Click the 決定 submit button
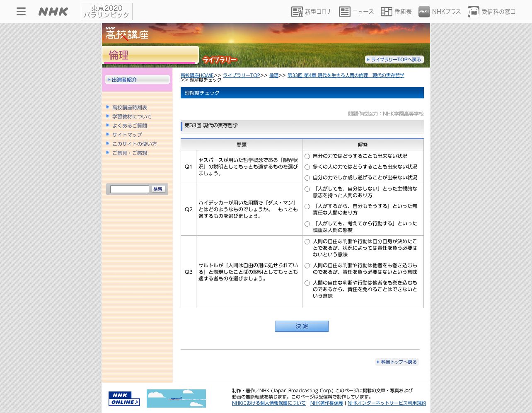This screenshot has width=532, height=413. (x=302, y=326)
